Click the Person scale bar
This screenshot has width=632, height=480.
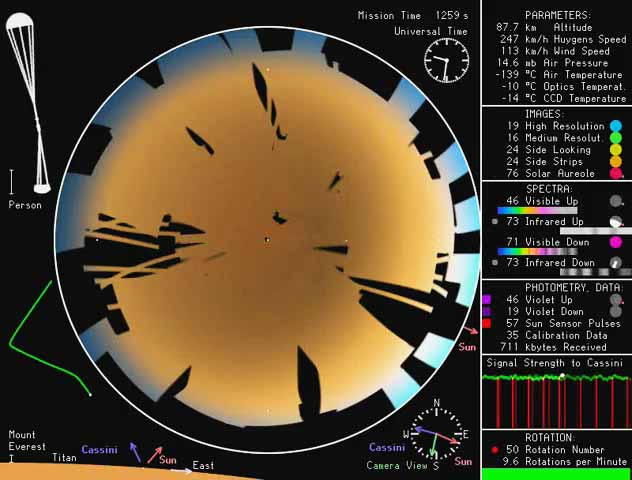click(12, 182)
